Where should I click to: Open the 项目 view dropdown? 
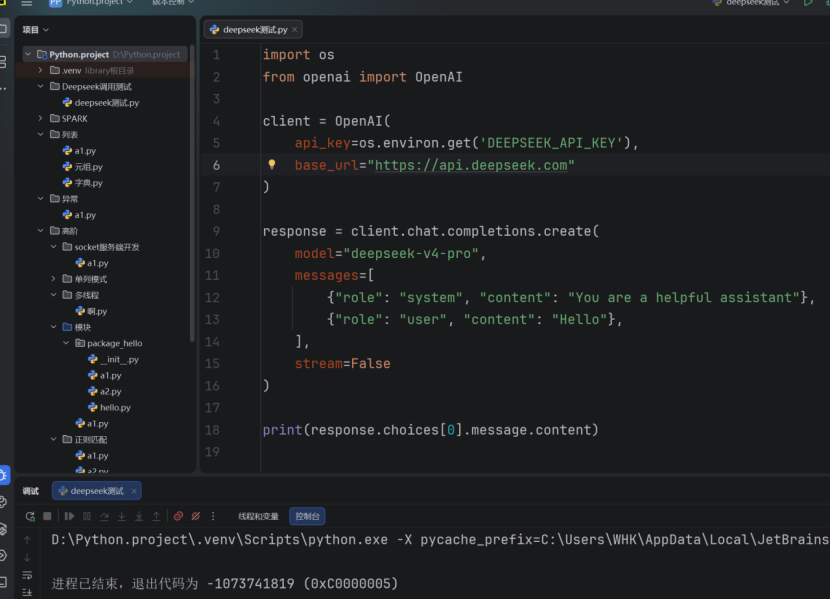pyautogui.click(x=36, y=30)
